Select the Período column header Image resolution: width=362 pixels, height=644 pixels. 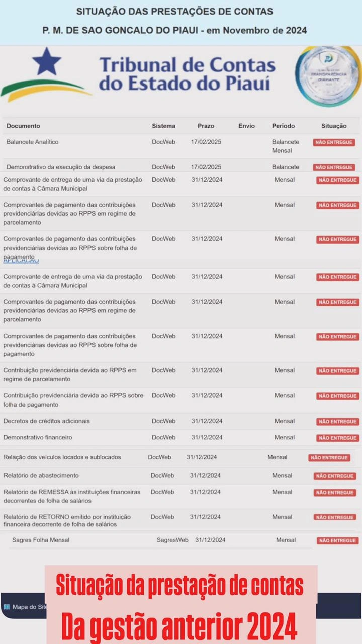pos(283,126)
